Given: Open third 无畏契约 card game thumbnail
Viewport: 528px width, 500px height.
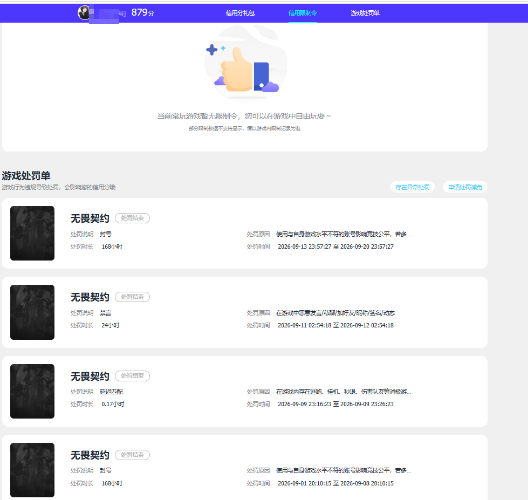Looking at the screenshot, I should point(32,391).
